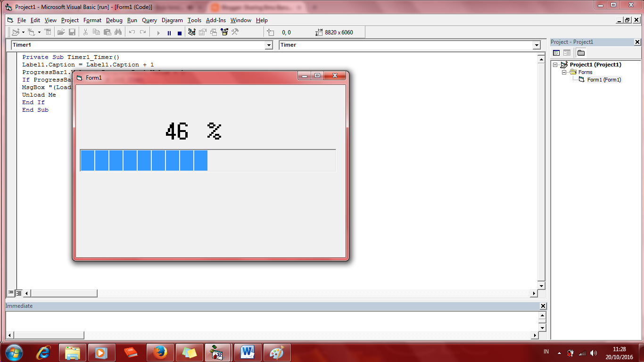Image resolution: width=644 pixels, height=362 pixels.
Task: Activate View Code in Project Explorer panel
Action: tap(556, 52)
